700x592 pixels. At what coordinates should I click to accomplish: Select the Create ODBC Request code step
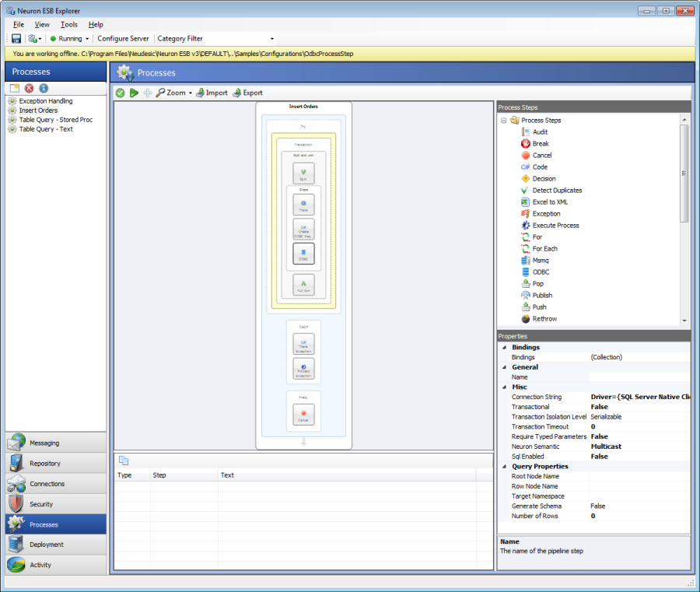coord(303,229)
